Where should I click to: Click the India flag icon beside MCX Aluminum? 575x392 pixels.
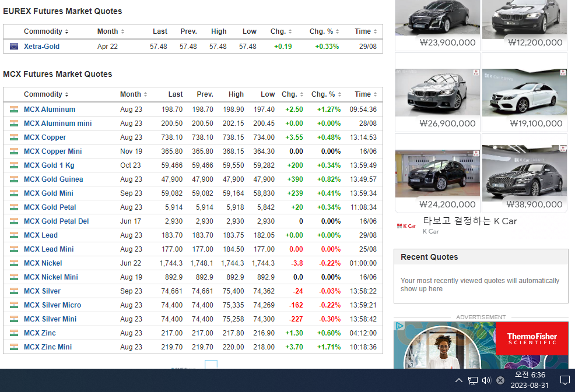coord(14,109)
